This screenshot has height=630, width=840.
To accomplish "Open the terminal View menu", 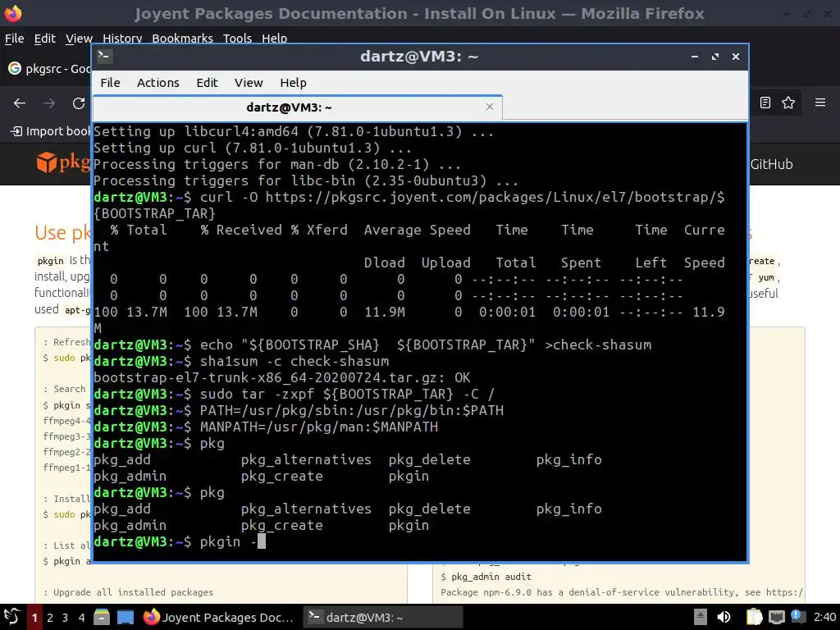I will click(249, 83).
